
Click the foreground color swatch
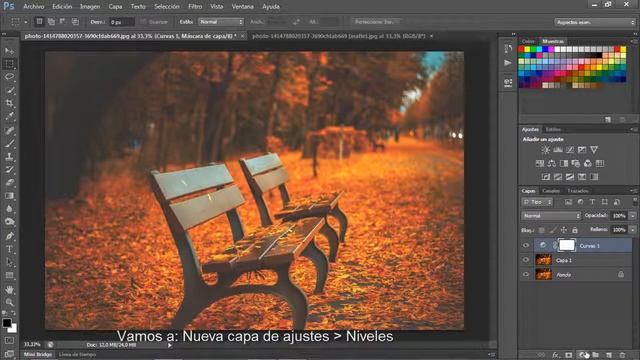point(7,323)
